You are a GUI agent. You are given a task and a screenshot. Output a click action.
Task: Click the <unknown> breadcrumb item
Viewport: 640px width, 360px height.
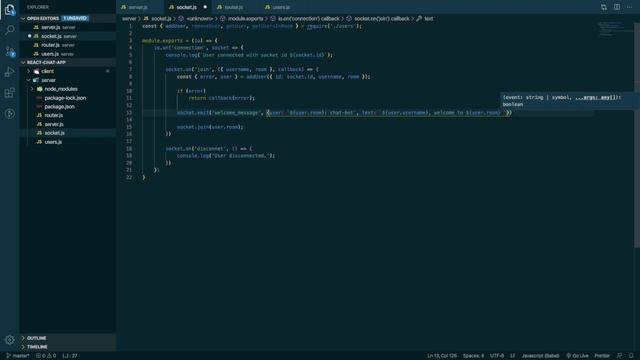[200, 18]
